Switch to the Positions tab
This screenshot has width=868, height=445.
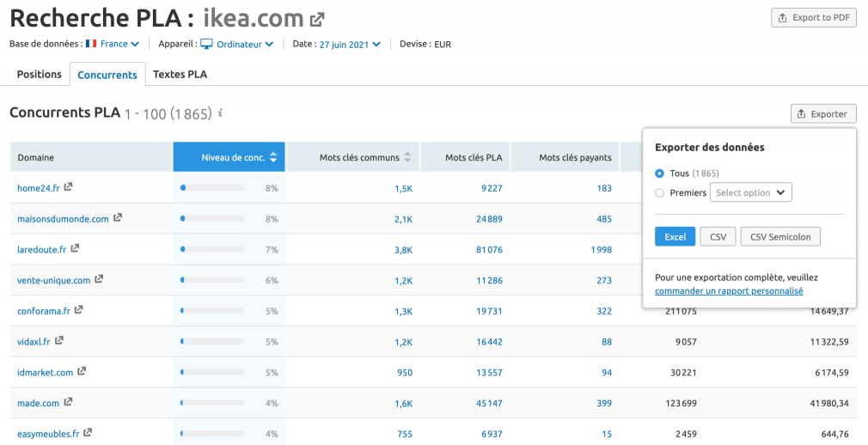[40, 74]
